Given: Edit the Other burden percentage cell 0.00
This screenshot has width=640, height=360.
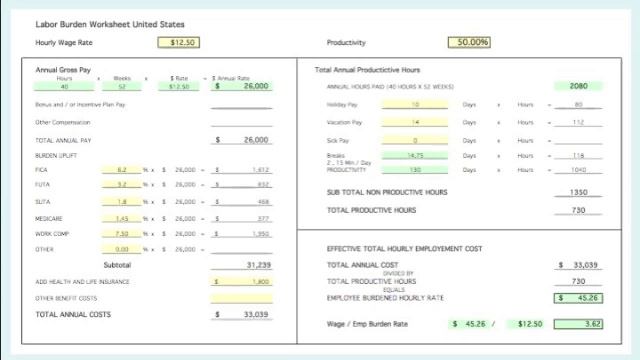Looking at the screenshot, I should 122,249.
